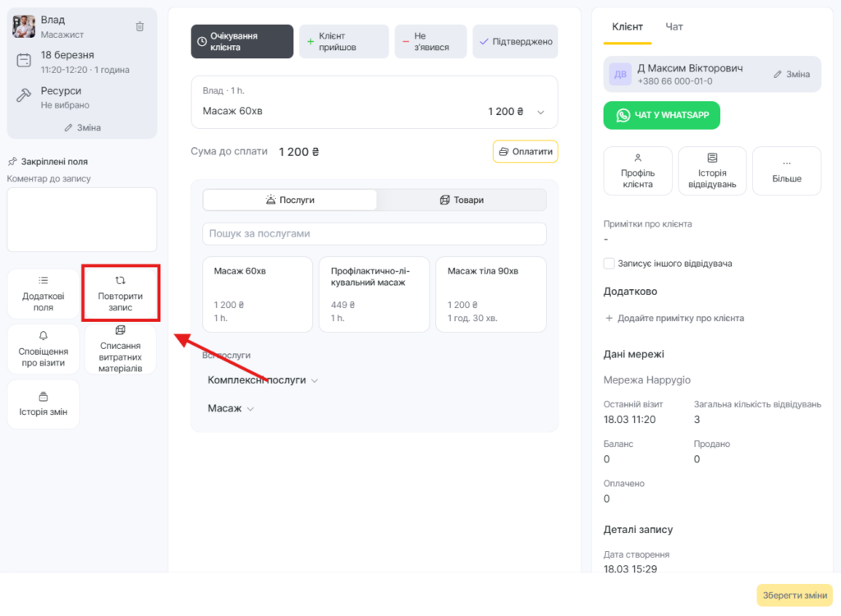This screenshot has height=616, width=841.
Task: Click the Пошук за послугами search field
Action: (x=374, y=234)
